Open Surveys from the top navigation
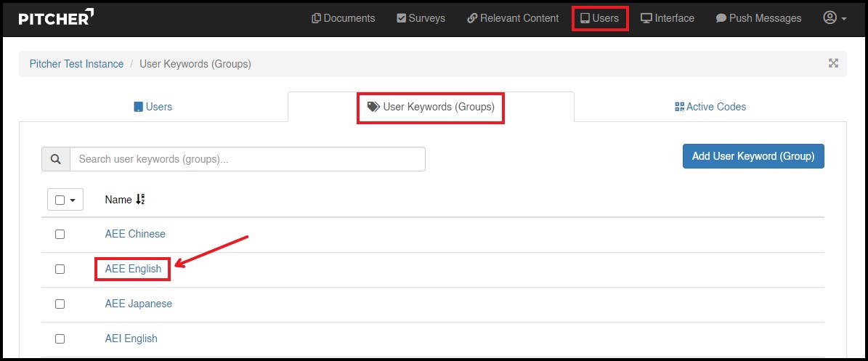The height and width of the screenshot is (361, 868). (x=421, y=18)
